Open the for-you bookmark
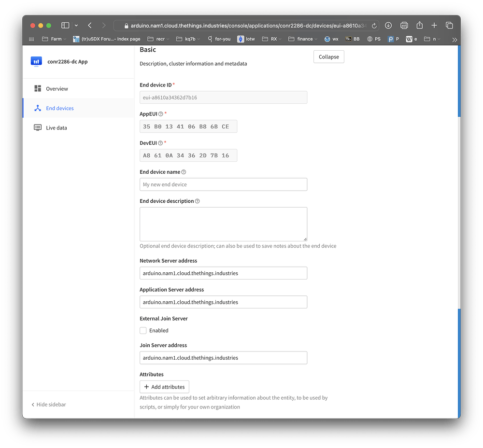Image resolution: width=483 pixels, height=448 pixels. pyautogui.click(x=219, y=39)
